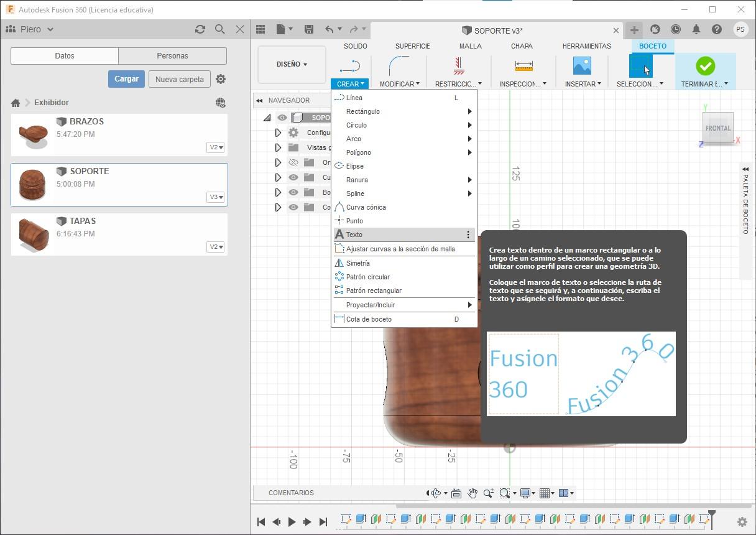Click the green Terminar boceto checkmark
756x535 pixels.
705,65
